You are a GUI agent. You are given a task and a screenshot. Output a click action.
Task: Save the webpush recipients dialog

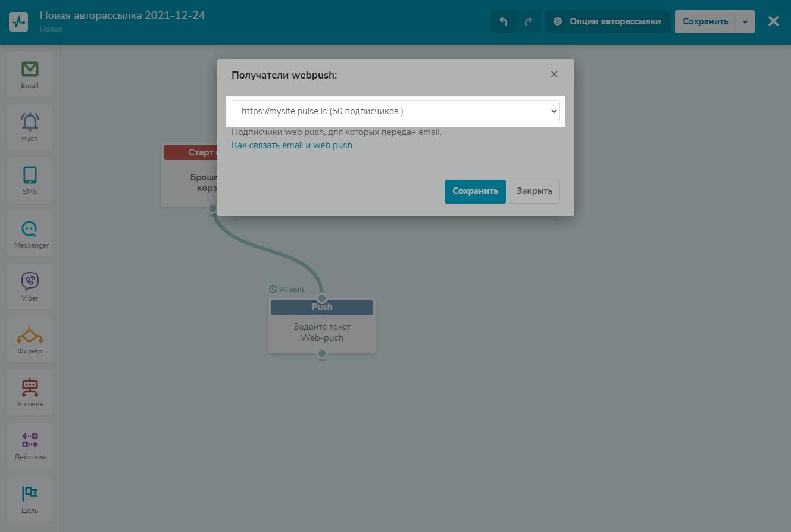[x=475, y=192]
